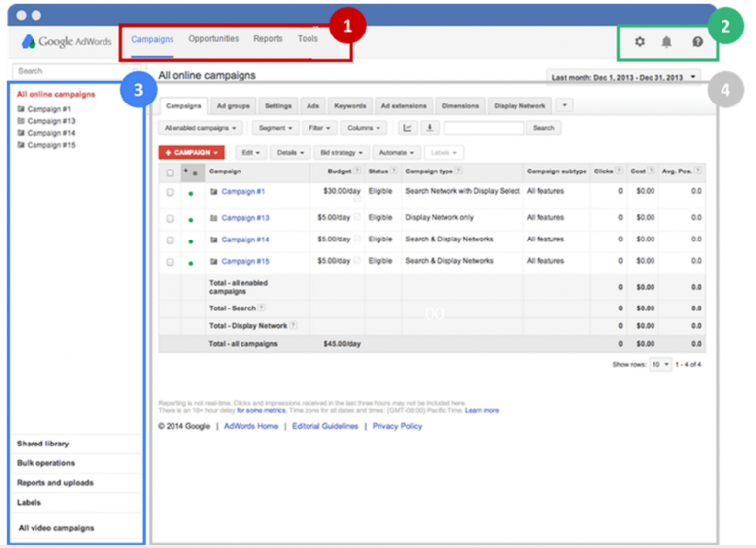Open the help question mark icon
This screenshot has width=756, height=548.
tap(697, 42)
